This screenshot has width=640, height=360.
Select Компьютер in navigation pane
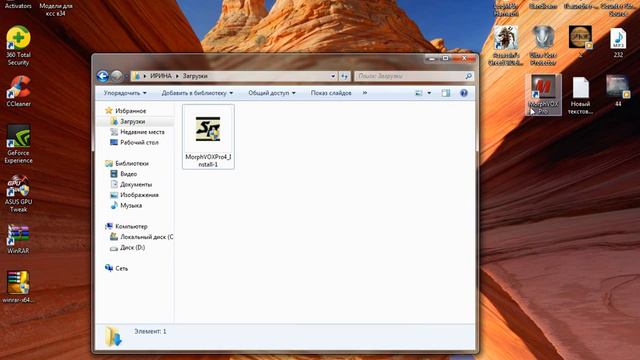click(126, 226)
